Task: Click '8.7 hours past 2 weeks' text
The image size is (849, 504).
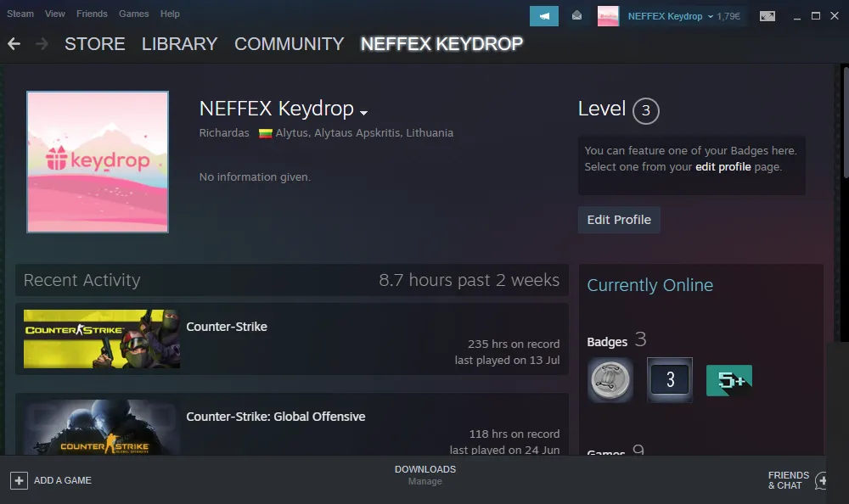Action: coord(469,280)
